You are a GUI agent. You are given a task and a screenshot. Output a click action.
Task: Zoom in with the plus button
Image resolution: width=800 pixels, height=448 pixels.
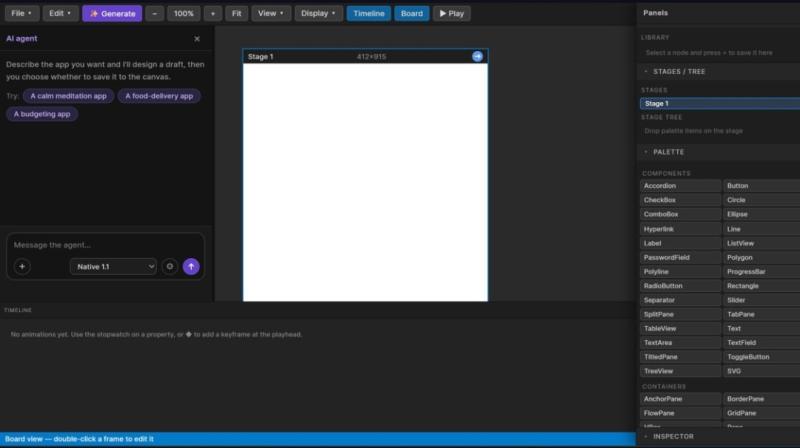click(x=213, y=13)
